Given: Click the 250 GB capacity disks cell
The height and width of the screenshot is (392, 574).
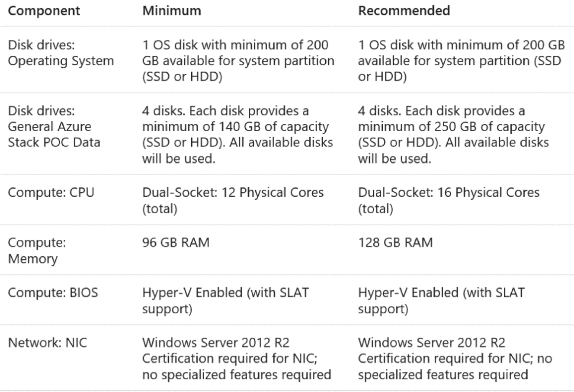Looking at the screenshot, I should (453, 135).
